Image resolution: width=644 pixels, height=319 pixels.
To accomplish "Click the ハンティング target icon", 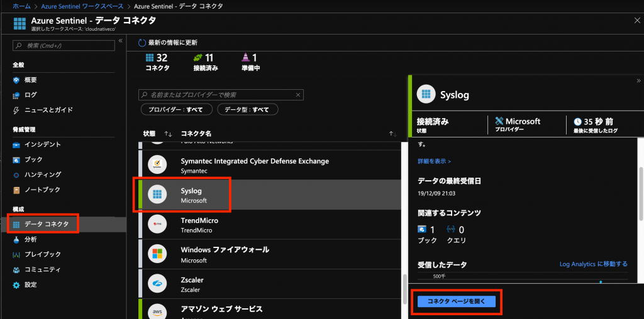I will coord(16,175).
